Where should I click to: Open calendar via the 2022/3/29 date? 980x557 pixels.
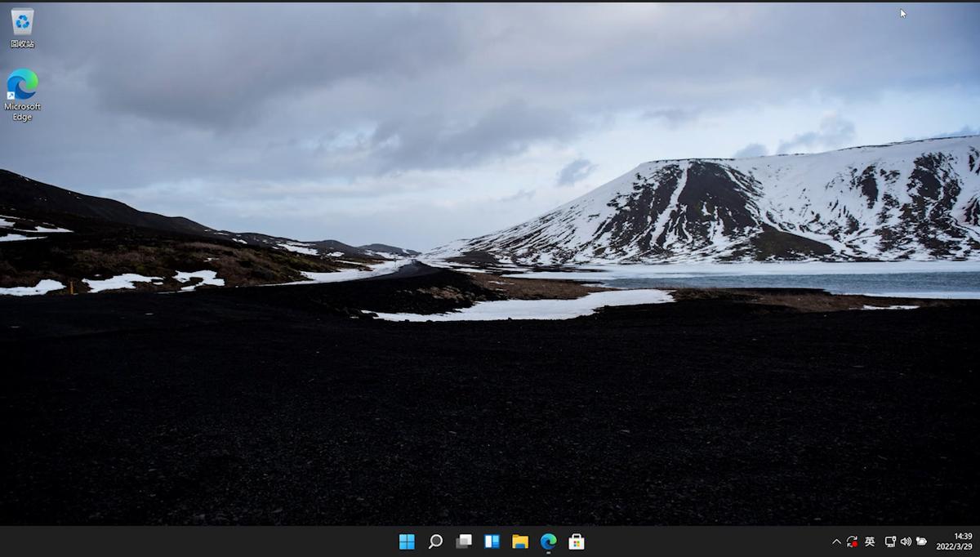(953, 546)
